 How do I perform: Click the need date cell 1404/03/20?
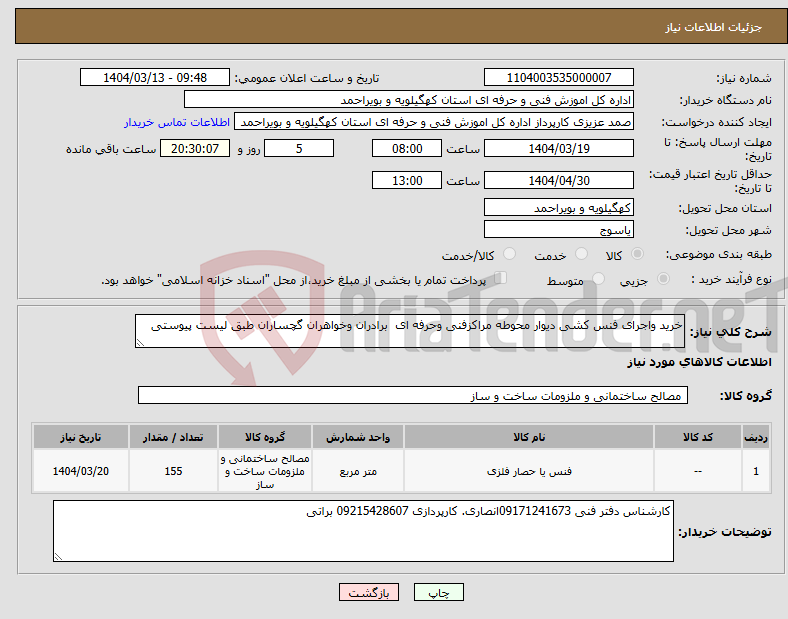pos(81,471)
